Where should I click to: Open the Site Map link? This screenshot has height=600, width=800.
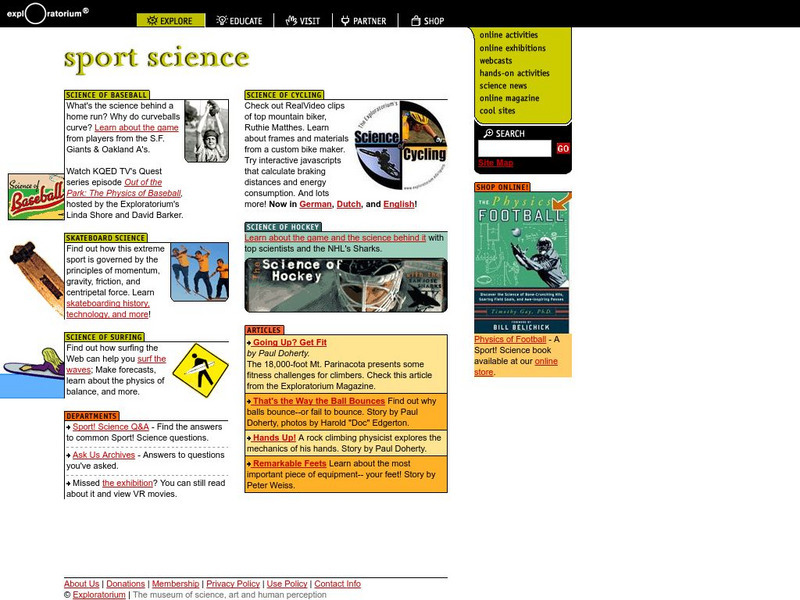tap(495, 163)
